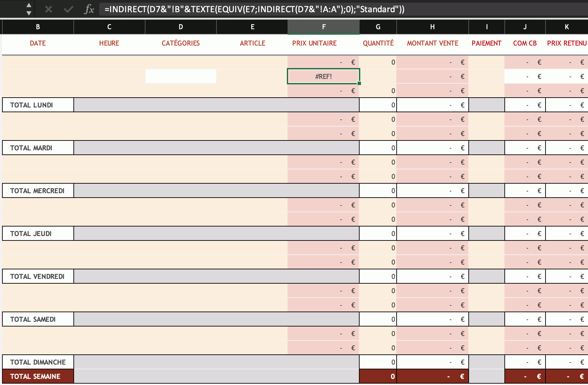The image size is (588, 385).
Task: Select the white cell under CATÉGORIES column
Action: point(181,76)
